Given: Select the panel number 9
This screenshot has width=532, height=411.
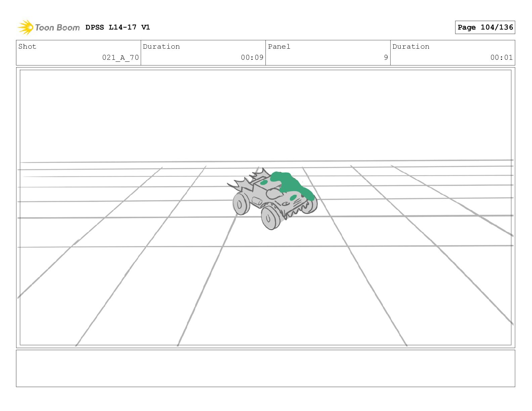Looking at the screenshot, I should [x=386, y=57].
